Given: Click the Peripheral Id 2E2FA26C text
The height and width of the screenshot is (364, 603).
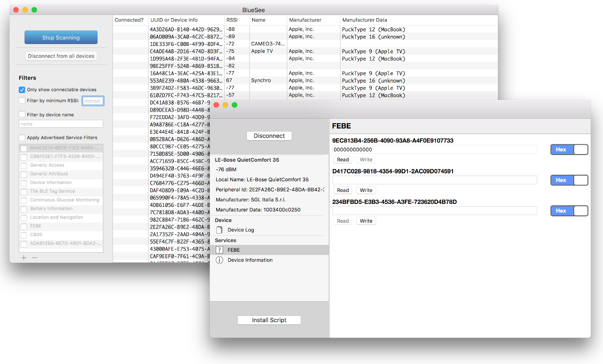Looking at the screenshot, I should click(270, 190).
